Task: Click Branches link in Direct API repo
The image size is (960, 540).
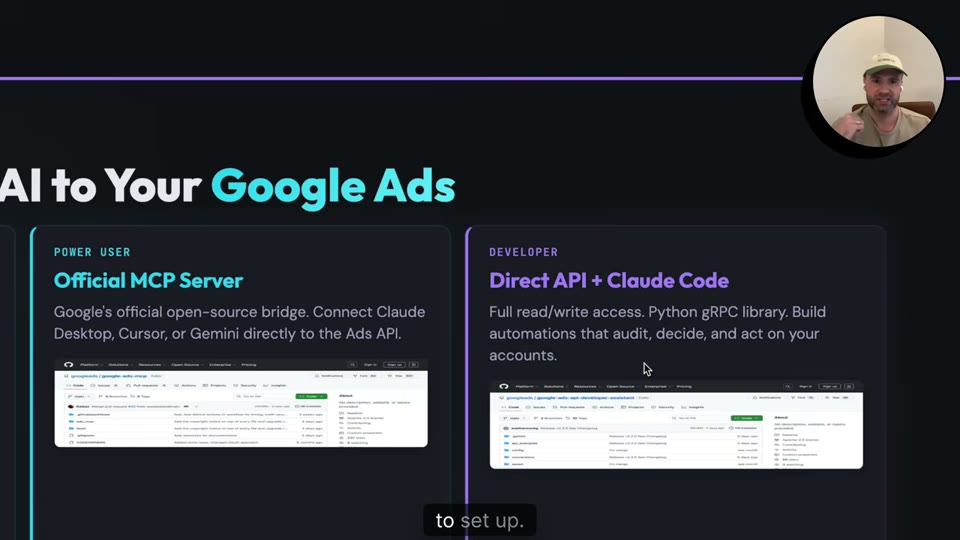Action: [549, 418]
